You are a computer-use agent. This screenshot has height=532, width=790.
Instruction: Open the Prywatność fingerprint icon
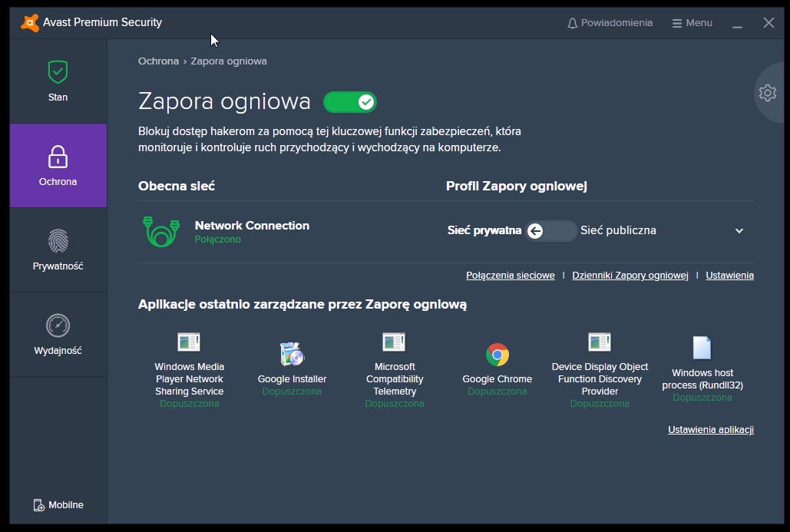point(58,241)
